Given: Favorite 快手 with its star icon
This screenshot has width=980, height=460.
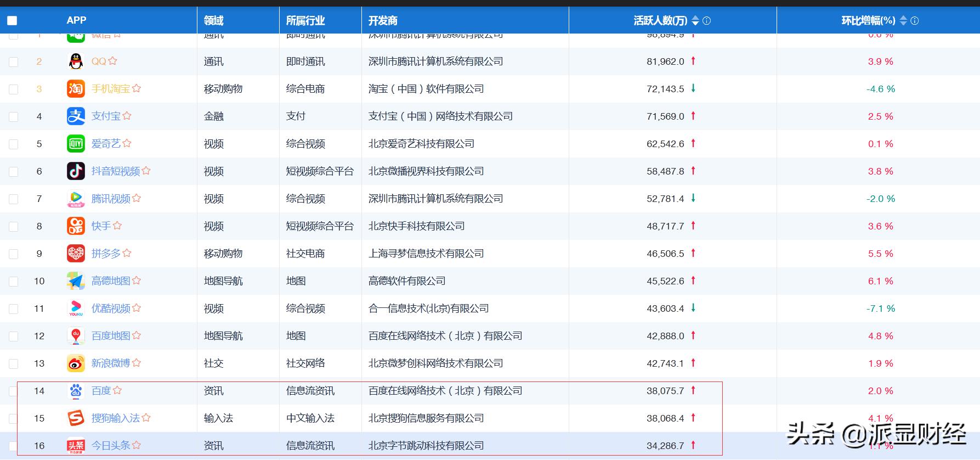Looking at the screenshot, I should click(117, 225).
